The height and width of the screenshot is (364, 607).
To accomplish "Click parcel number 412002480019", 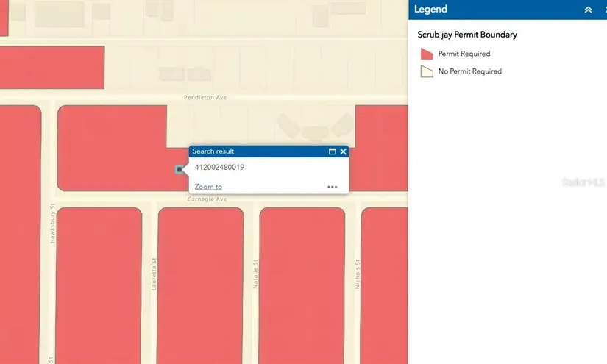I will pyautogui.click(x=219, y=168).
